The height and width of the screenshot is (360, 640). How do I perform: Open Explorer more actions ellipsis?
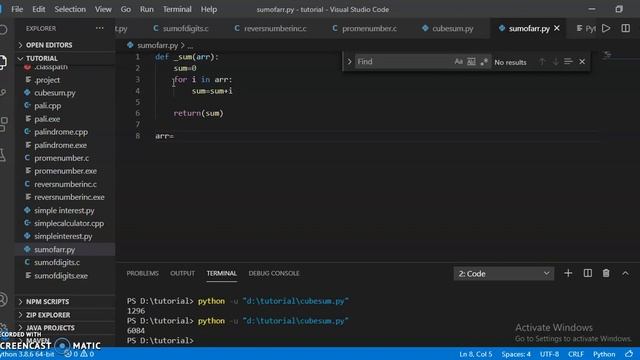(100, 28)
